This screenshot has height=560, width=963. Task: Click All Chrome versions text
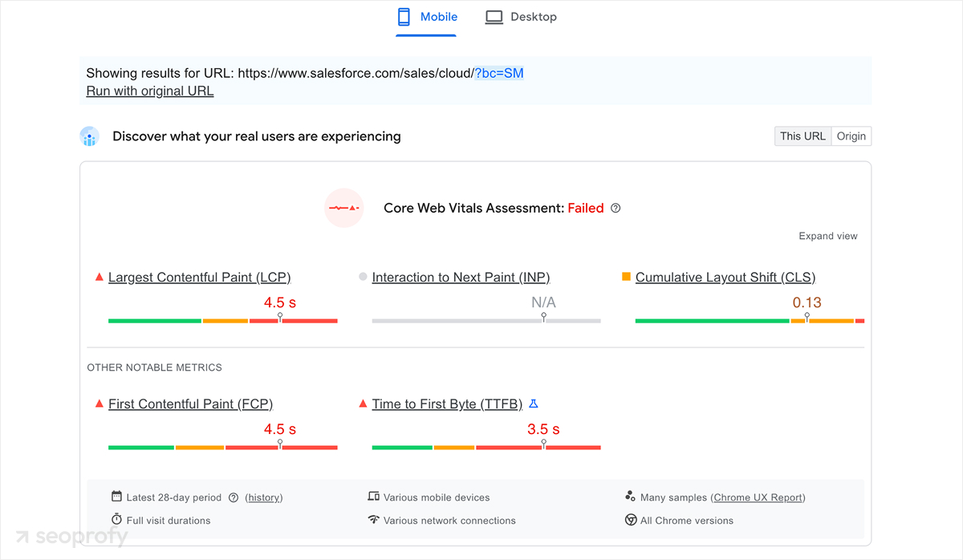[x=687, y=521]
